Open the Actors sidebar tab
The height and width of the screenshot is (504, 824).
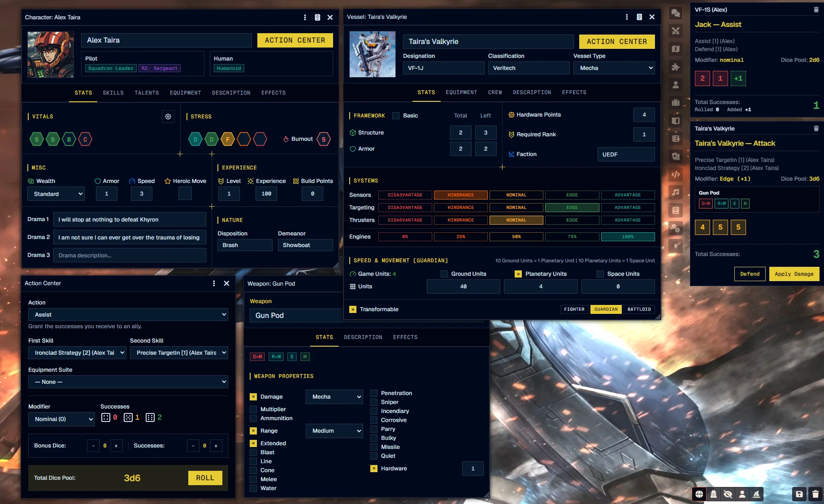(x=676, y=85)
